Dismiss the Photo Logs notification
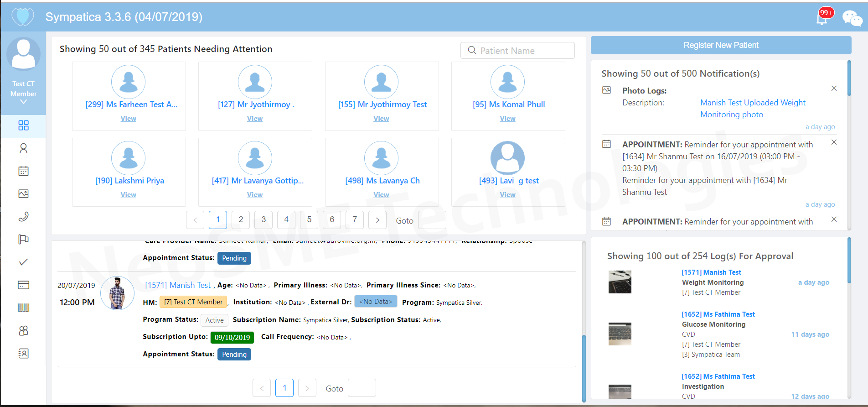This screenshot has width=868, height=407. point(834,89)
